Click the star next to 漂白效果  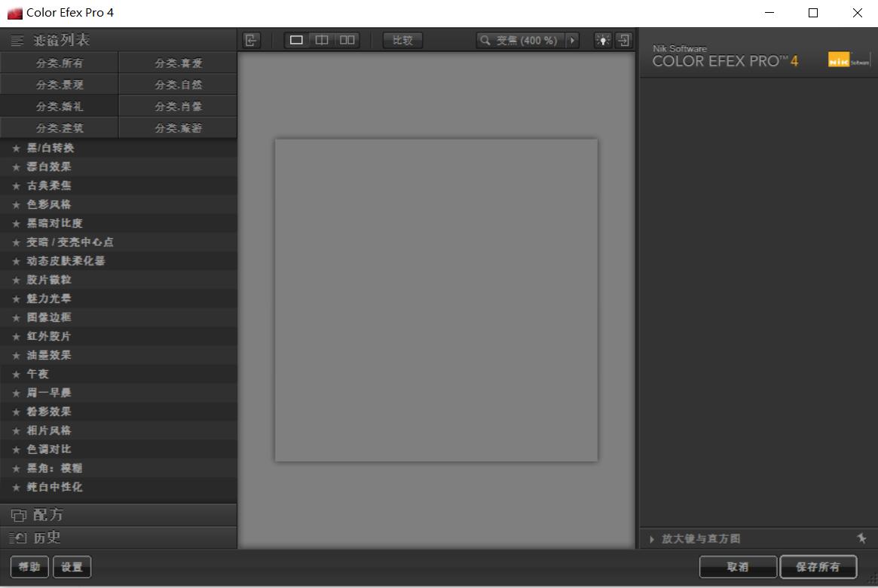pyautogui.click(x=17, y=167)
